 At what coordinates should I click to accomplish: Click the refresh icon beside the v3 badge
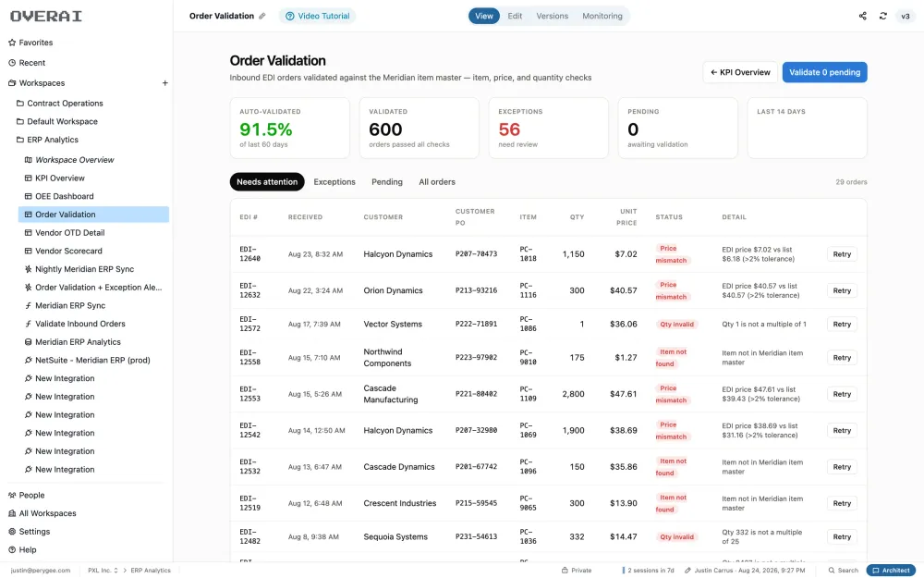[882, 16]
